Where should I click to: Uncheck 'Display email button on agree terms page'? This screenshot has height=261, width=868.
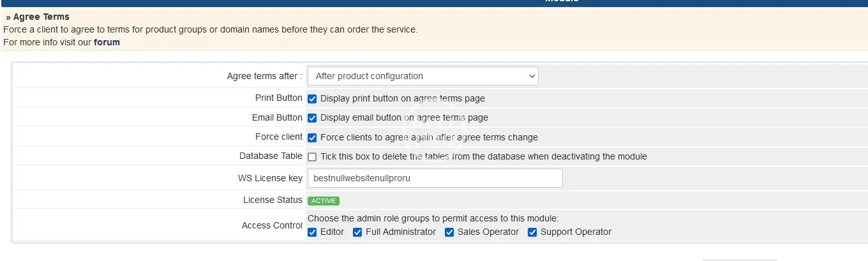312,118
